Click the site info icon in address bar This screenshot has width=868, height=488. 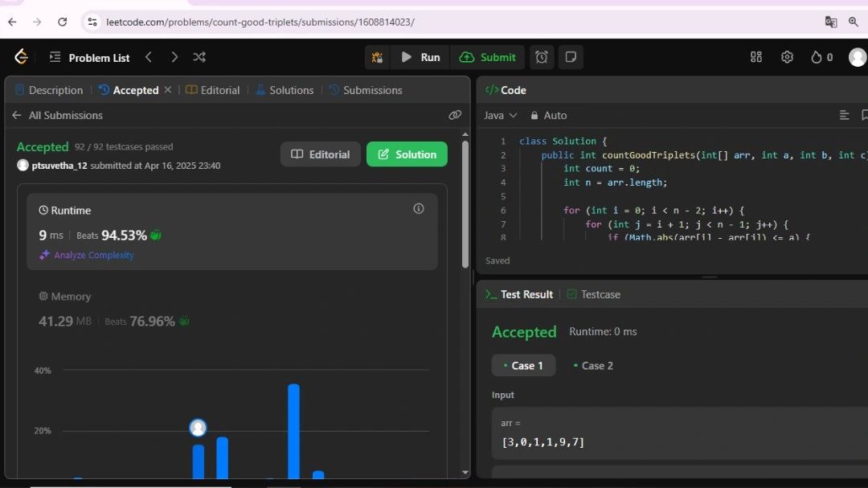click(x=92, y=22)
